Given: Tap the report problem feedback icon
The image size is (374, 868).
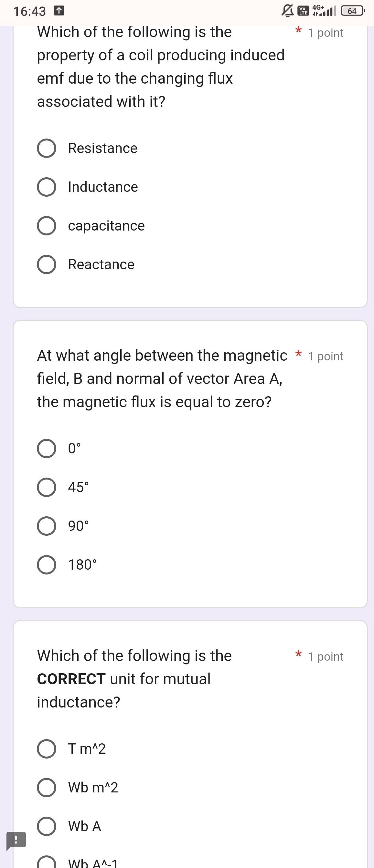Looking at the screenshot, I should 16,840.
